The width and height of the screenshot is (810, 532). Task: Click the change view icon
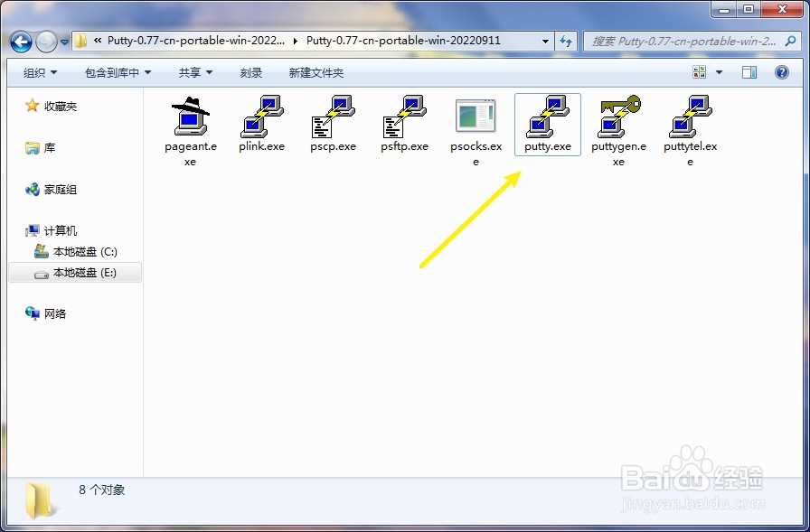pyautogui.click(x=700, y=72)
